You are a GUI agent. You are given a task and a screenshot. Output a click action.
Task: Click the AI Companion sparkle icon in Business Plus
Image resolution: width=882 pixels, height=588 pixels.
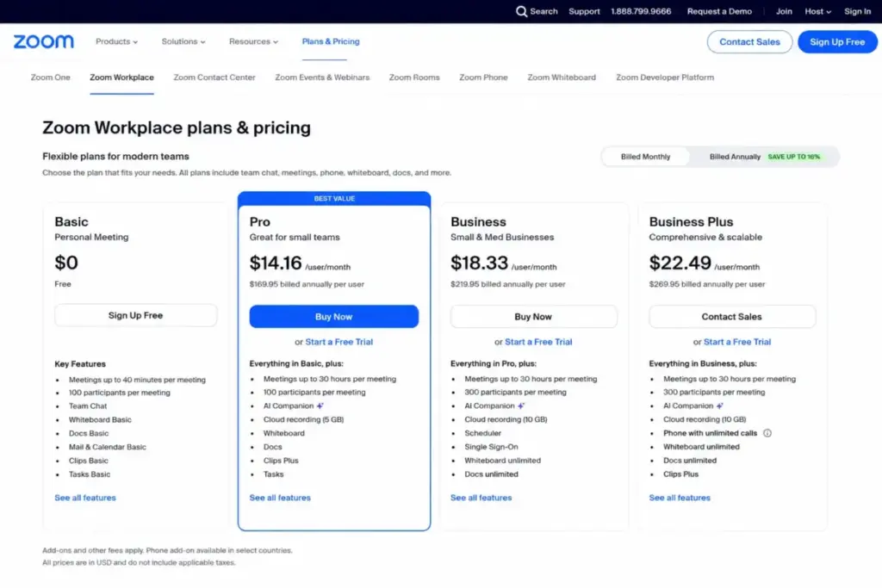click(719, 405)
